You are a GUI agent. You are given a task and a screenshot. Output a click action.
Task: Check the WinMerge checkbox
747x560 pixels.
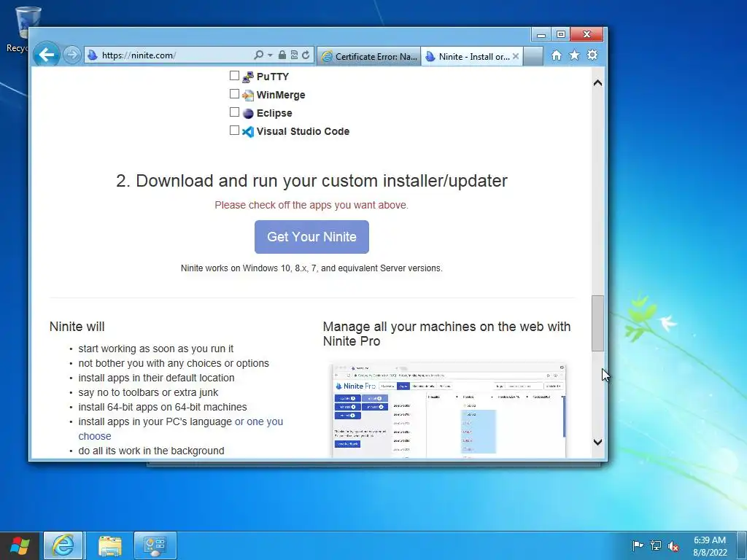(x=234, y=94)
